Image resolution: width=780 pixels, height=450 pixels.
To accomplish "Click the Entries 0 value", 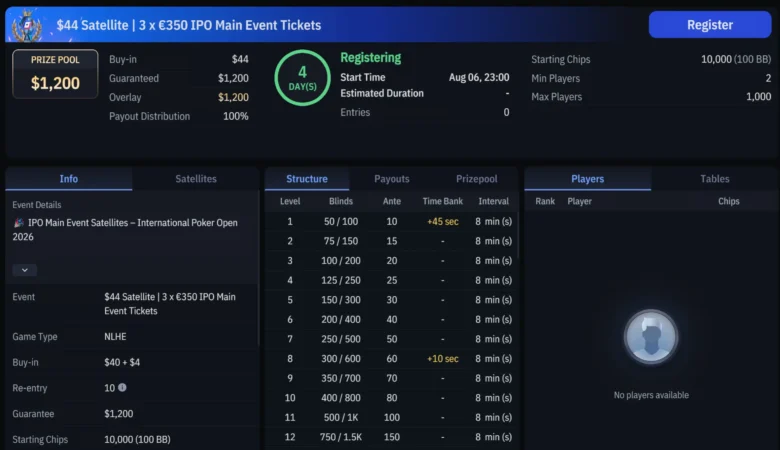I will coord(506,112).
